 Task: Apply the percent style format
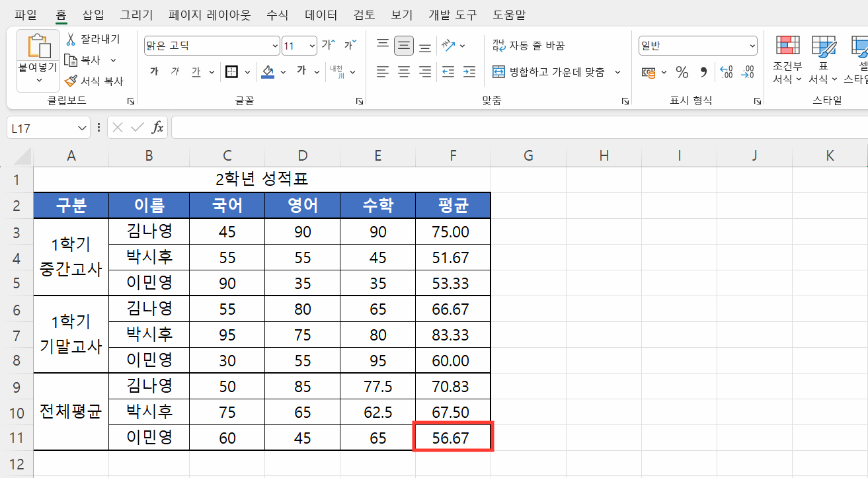(682, 73)
